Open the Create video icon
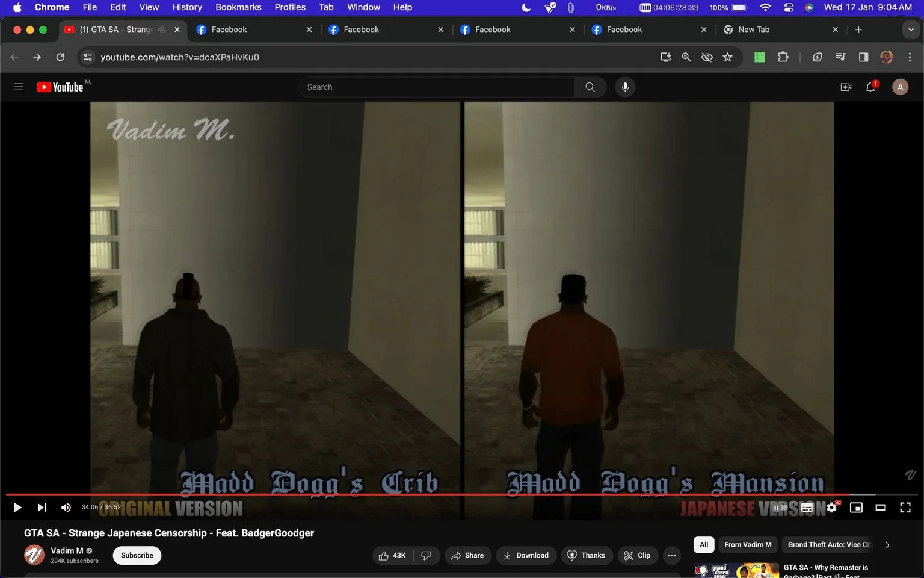 click(846, 87)
